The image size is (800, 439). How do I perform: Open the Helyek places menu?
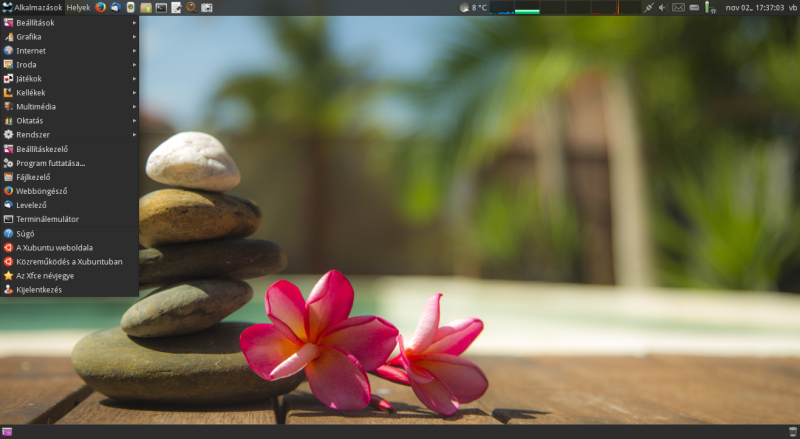(x=78, y=8)
